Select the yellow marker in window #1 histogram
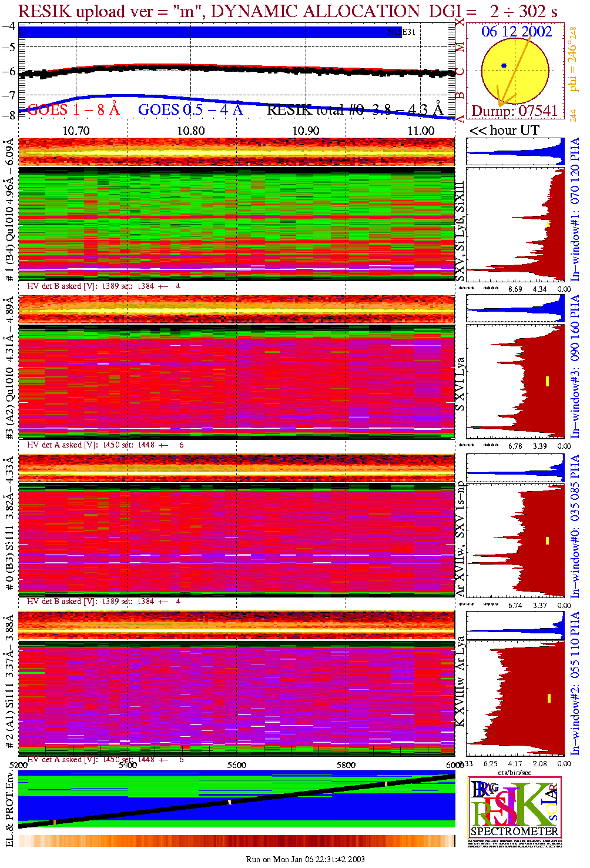 548,224
